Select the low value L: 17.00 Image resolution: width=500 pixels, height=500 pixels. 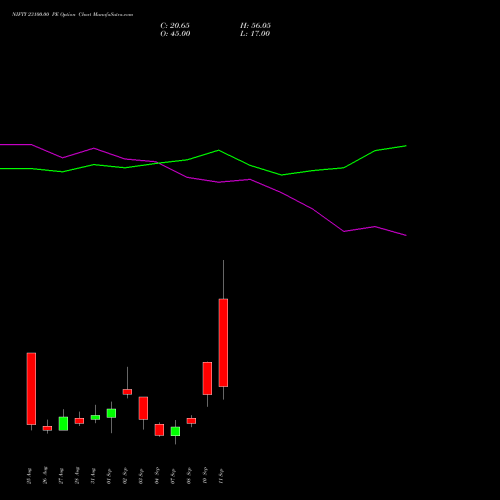(255, 34)
